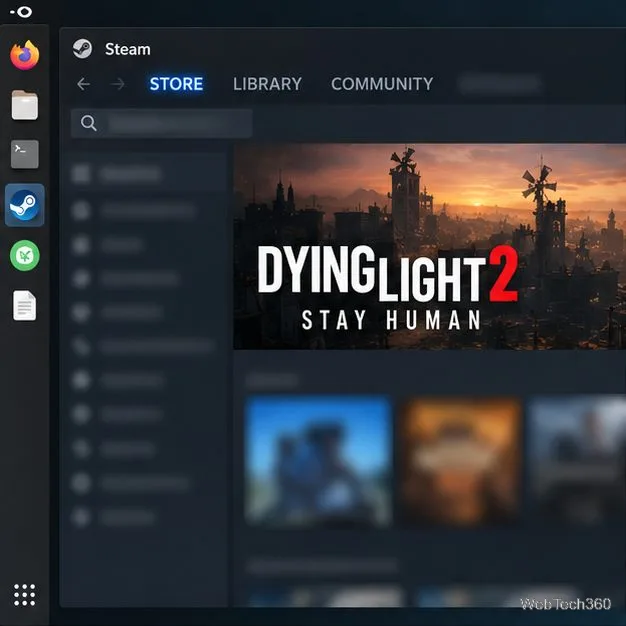
Task: Click the search magnifier icon
Action: click(x=89, y=123)
